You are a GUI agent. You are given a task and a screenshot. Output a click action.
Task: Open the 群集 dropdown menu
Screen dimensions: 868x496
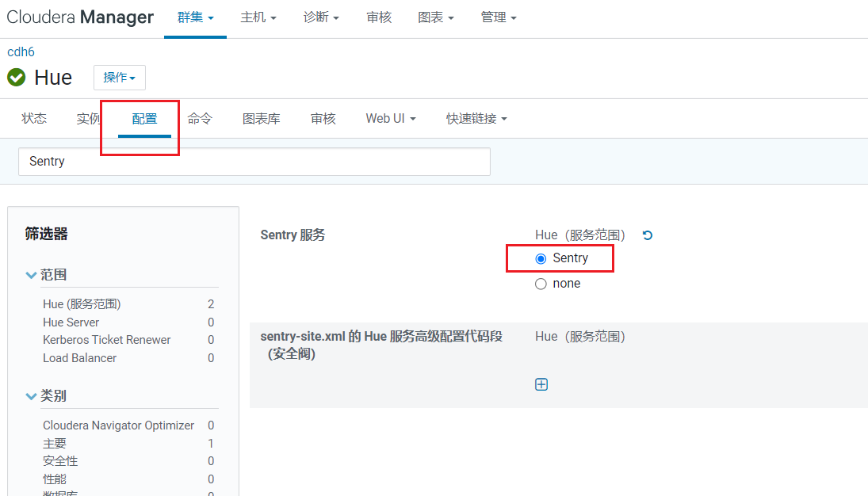(196, 17)
